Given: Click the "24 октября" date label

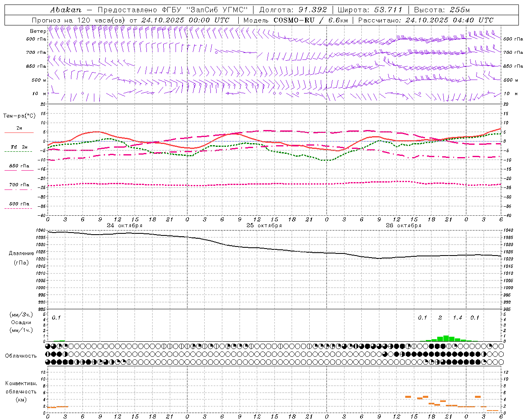Looking at the screenshot, I should (x=125, y=226).
